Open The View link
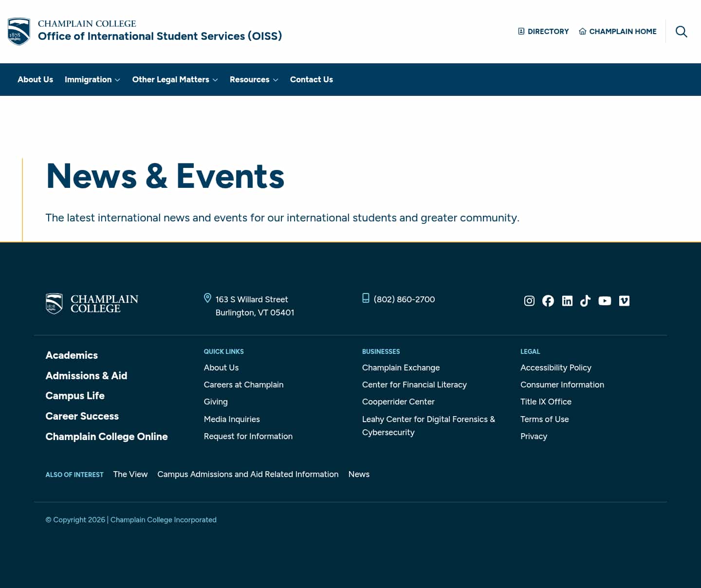This screenshot has width=701, height=588. tap(130, 474)
